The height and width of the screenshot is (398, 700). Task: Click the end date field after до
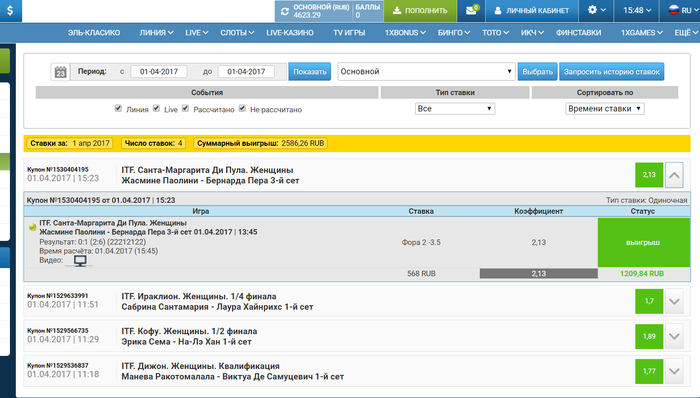[246, 71]
